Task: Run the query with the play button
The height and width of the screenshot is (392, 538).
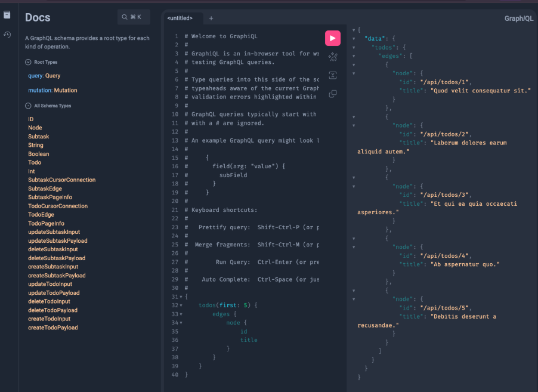Action: 332,38
